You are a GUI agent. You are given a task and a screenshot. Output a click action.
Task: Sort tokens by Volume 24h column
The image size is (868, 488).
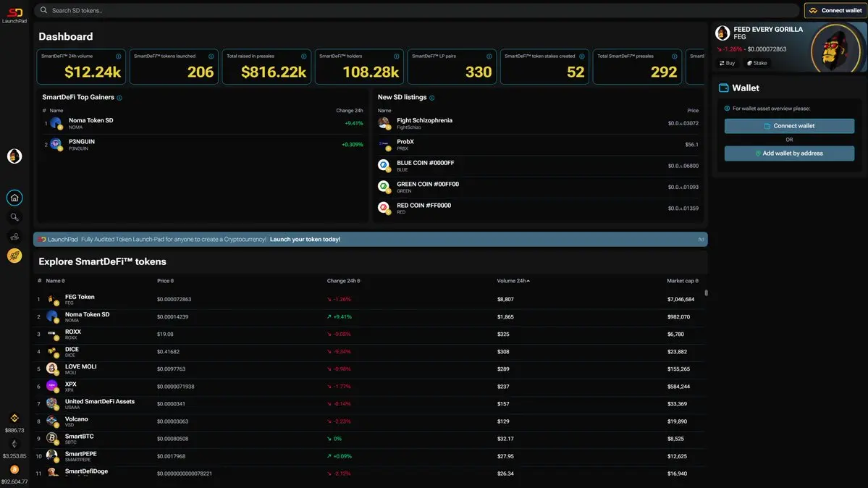[513, 281]
